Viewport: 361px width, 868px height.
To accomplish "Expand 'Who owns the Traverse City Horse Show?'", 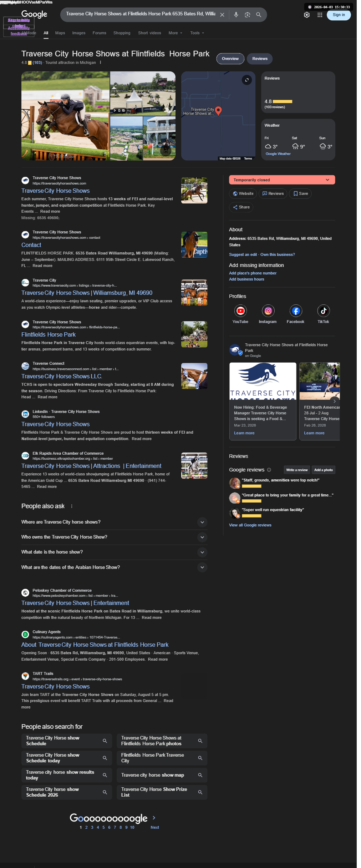I will click(x=114, y=537).
